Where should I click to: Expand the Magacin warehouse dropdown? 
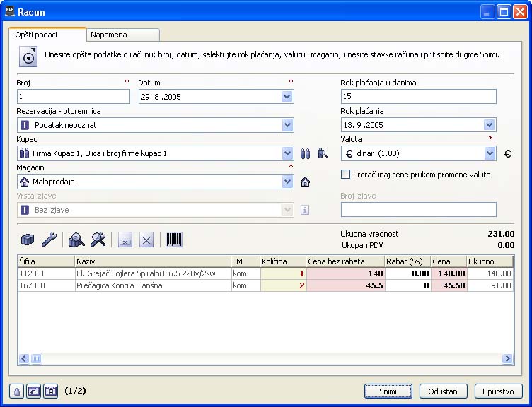pos(287,182)
